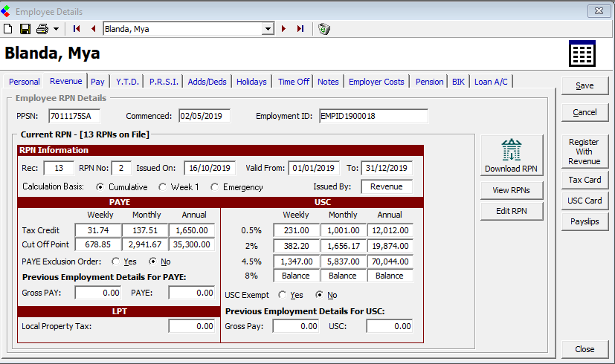Switch to the Employer Costs tab
The image size is (615, 364).
click(x=376, y=82)
